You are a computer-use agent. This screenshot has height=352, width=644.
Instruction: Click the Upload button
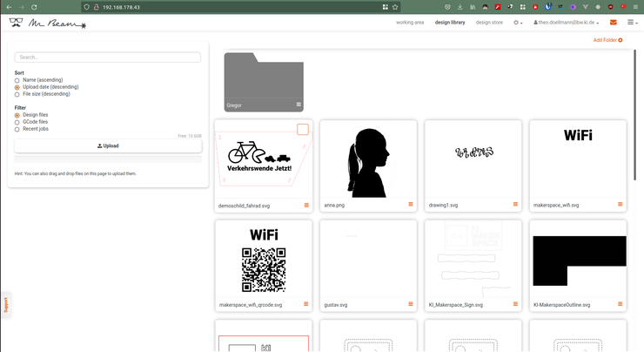click(108, 146)
